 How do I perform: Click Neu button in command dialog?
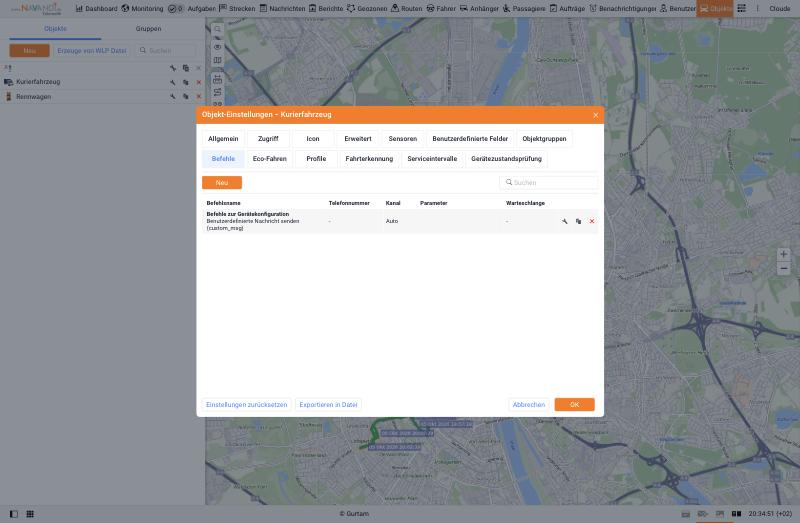(x=222, y=183)
